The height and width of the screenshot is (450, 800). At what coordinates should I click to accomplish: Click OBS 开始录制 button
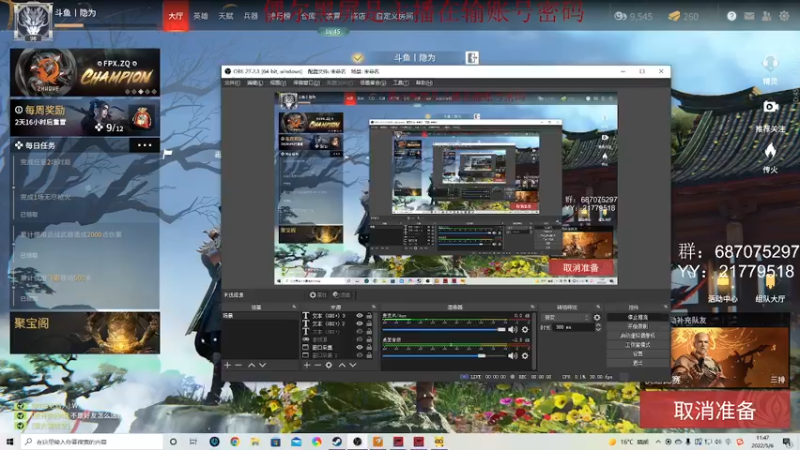(638, 327)
